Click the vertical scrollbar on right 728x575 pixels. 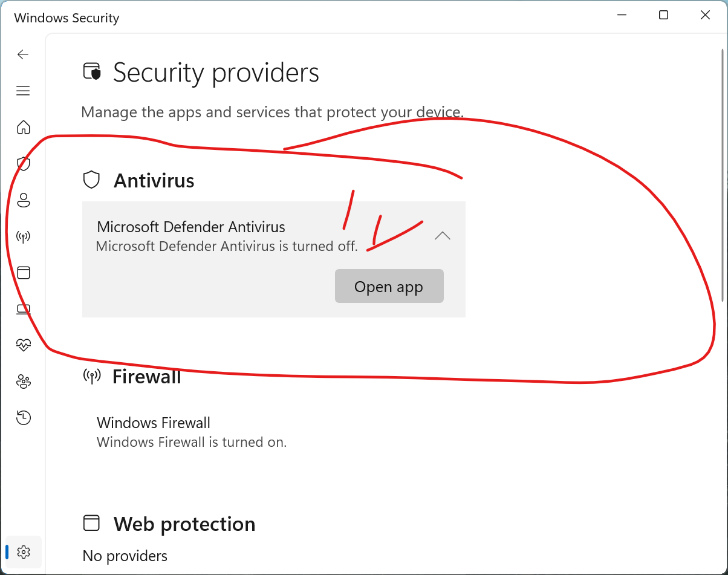coord(723,175)
